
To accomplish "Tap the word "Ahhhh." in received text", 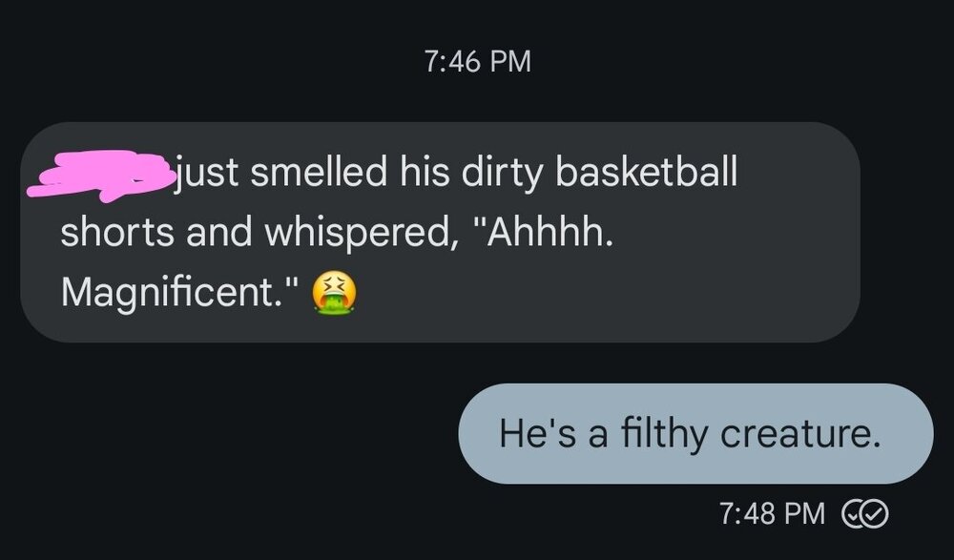I will point(542,233).
